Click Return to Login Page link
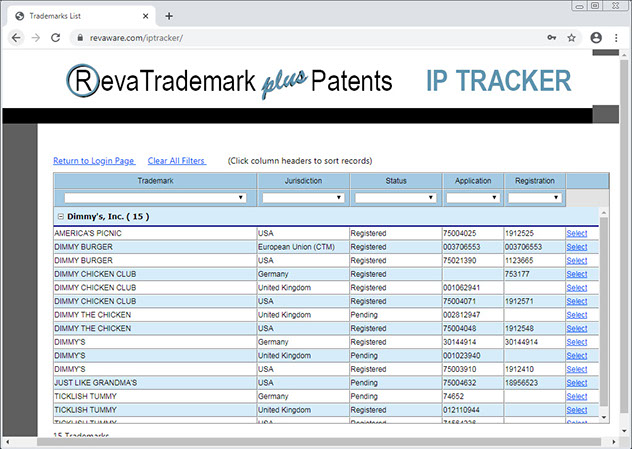This screenshot has width=632, height=449. point(94,160)
